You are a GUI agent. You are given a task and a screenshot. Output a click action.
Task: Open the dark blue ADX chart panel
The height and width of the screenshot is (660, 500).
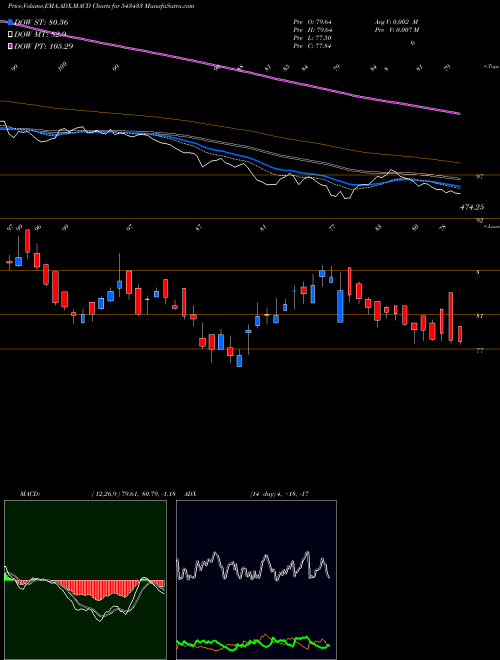tap(256, 580)
